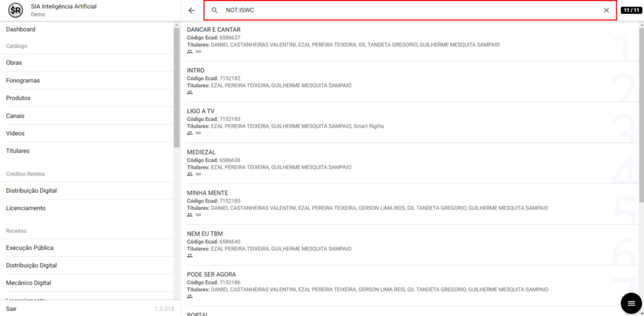644x316 pixels.
Task: Click the voicemail icon under MINHA MENTE
Action: pyautogui.click(x=199, y=215)
